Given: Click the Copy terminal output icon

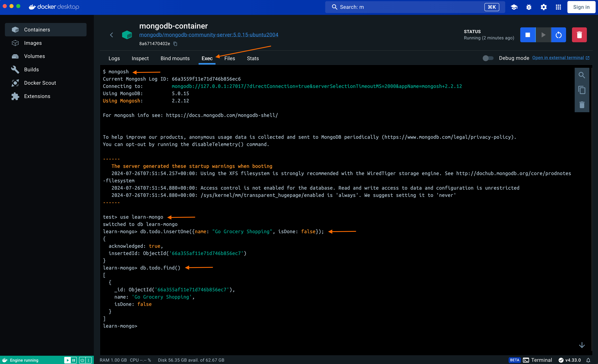Looking at the screenshot, I should click(x=582, y=90).
